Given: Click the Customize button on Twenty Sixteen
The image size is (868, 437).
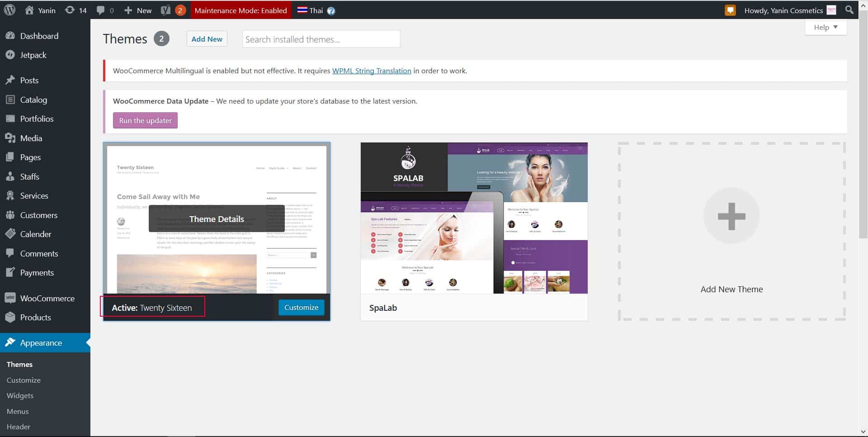Looking at the screenshot, I should [301, 307].
